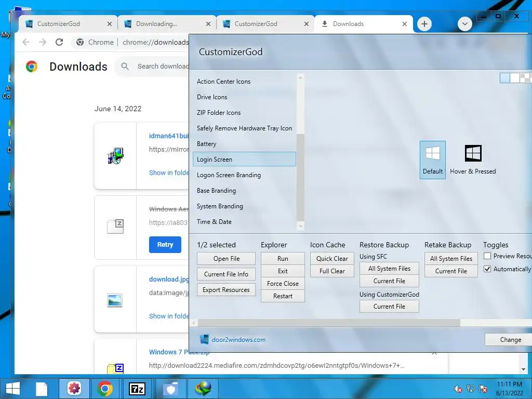Open the idman641 download link
This screenshot has height=399, width=532.
169,136
